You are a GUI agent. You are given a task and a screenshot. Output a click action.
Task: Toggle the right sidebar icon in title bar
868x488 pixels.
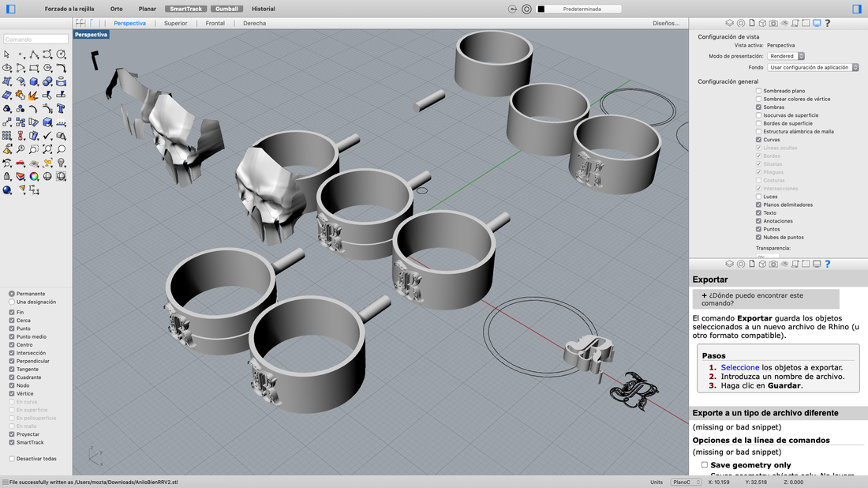point(857,9)
